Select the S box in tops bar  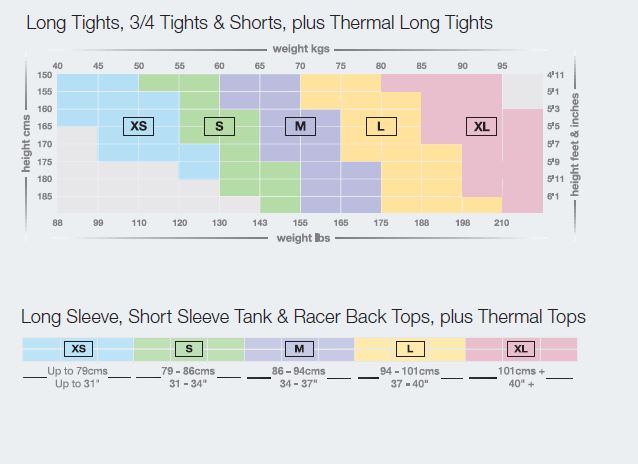tap(189, 349)
